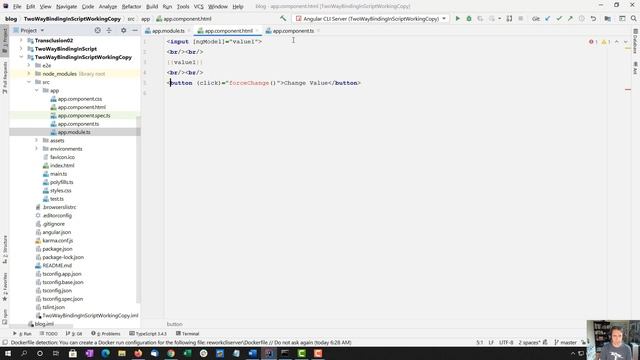The width and height of the screenshot is (640, 360).
Task: Expand the environments folder
Action: [37, 149]
